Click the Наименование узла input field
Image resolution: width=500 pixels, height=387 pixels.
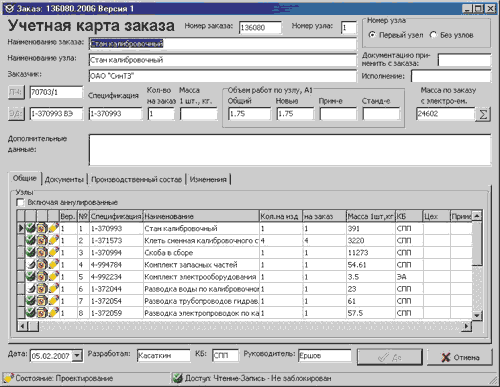pyautogui.click(x=223, y=60)
